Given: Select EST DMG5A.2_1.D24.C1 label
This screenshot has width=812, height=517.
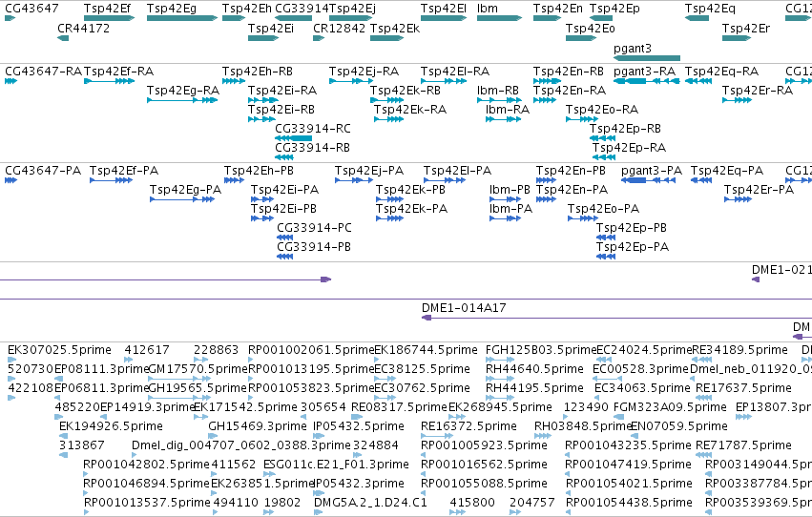Looking at the screenshot, I should [x=370, y=503].
